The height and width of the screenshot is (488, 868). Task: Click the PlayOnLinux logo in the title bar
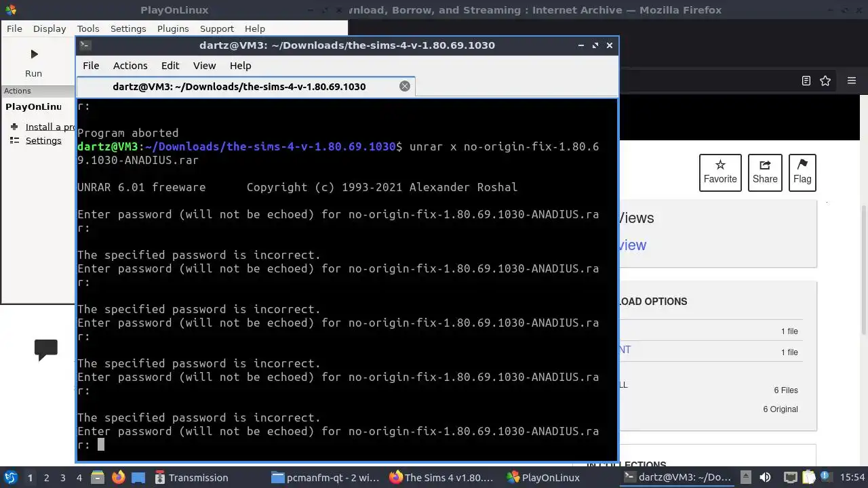pyautogui.click(x=10, y=9)
